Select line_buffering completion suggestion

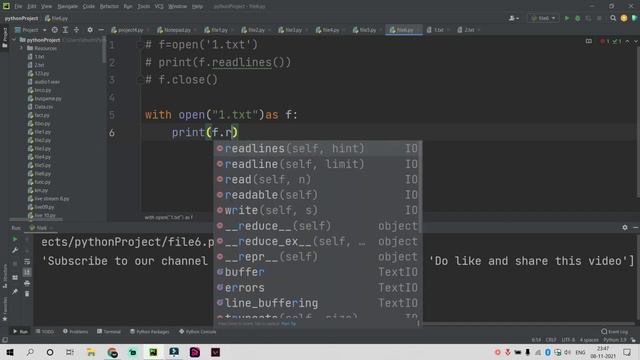(318, 303)
